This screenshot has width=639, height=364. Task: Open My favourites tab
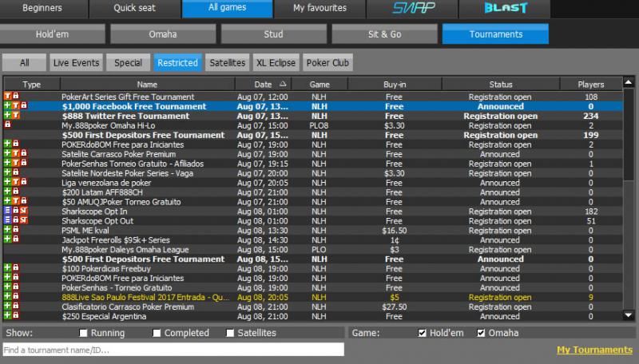(x=320, y=8)
